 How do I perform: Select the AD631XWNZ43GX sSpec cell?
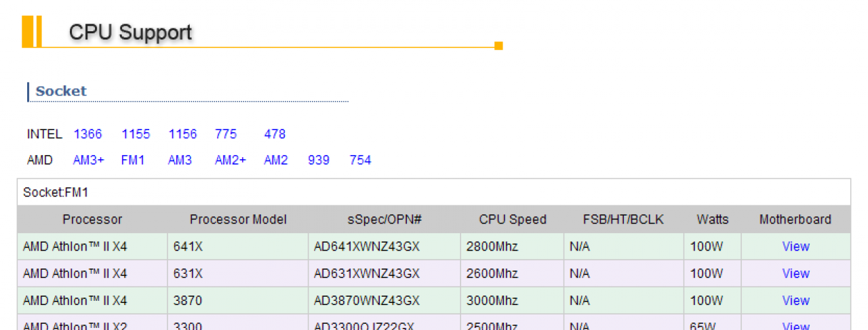tap(384, 274)
